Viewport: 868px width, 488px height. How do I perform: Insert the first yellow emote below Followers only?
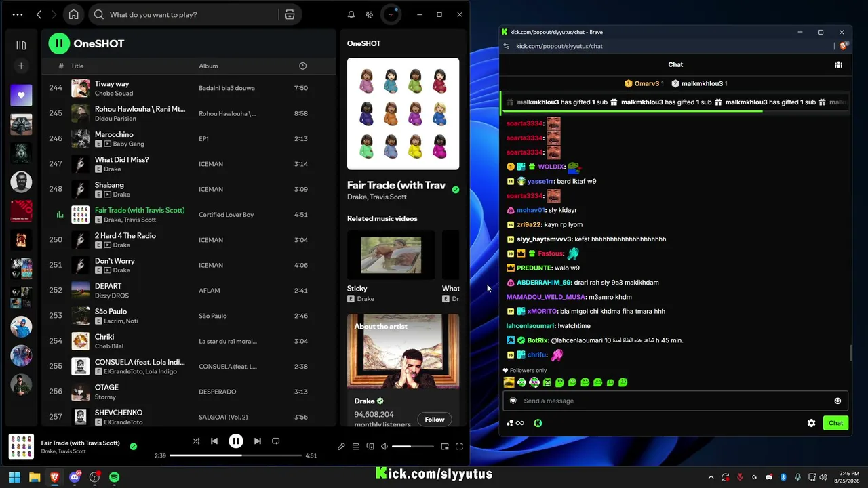(x=509, y=382)
